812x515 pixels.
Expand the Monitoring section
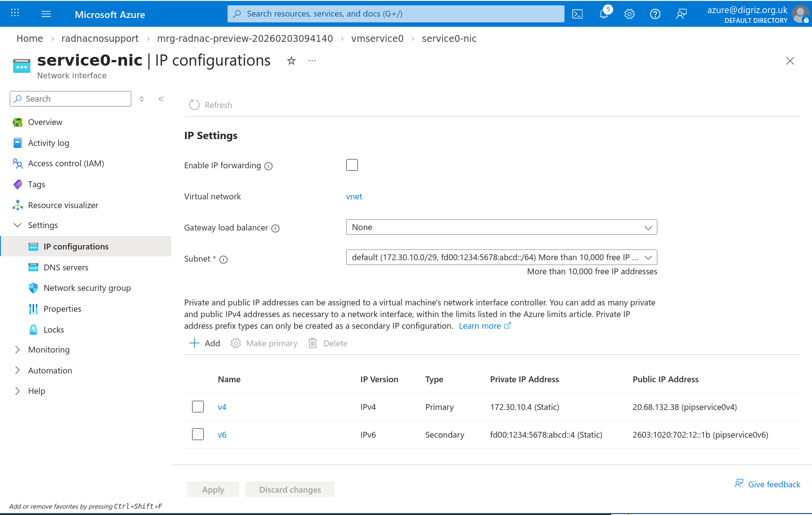49,350
